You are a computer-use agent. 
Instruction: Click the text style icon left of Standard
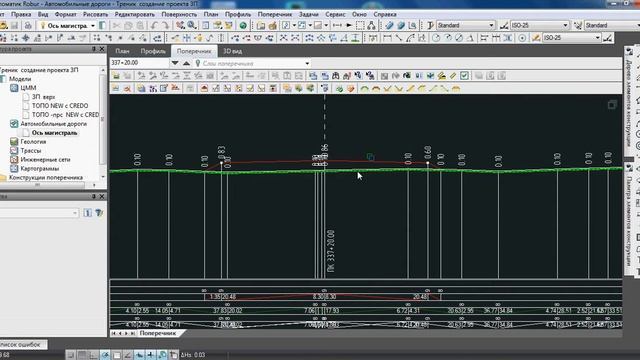(430, 25)
